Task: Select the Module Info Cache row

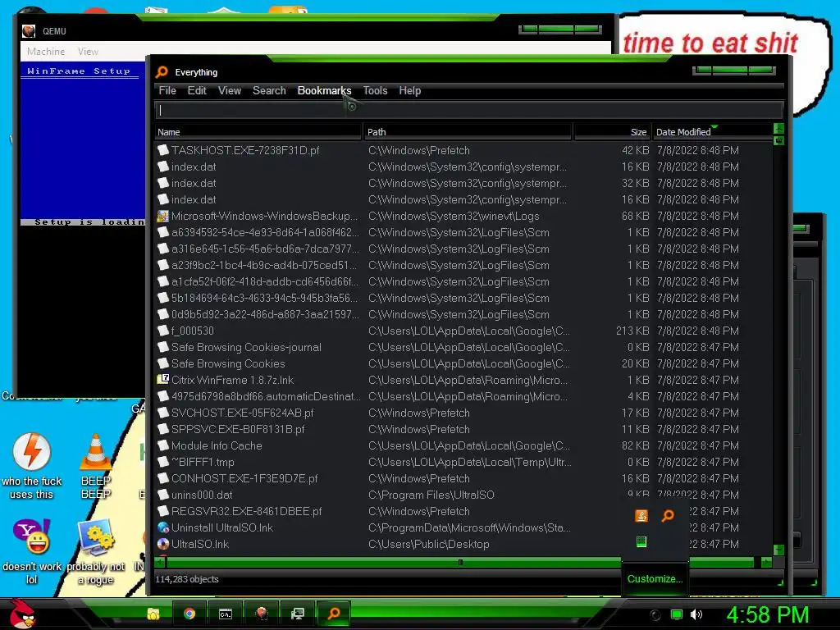Action: pos(463,445)
